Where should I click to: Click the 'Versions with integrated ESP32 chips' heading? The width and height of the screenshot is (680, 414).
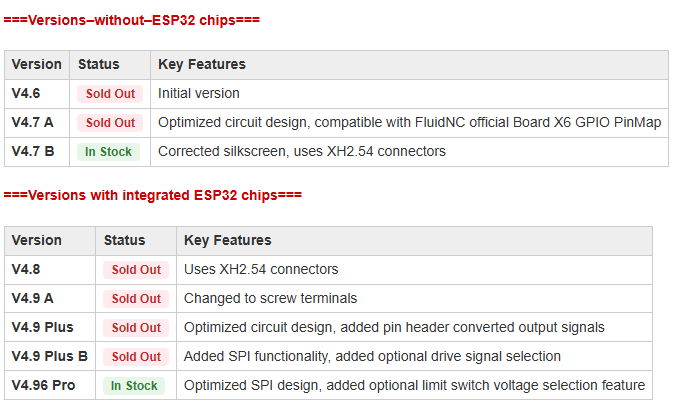[x=152, y=194]
